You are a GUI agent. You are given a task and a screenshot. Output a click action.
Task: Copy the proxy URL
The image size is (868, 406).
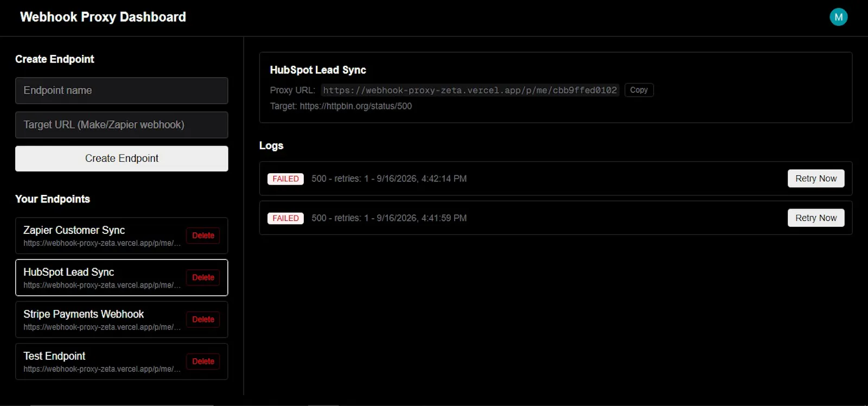coord(639,90)
